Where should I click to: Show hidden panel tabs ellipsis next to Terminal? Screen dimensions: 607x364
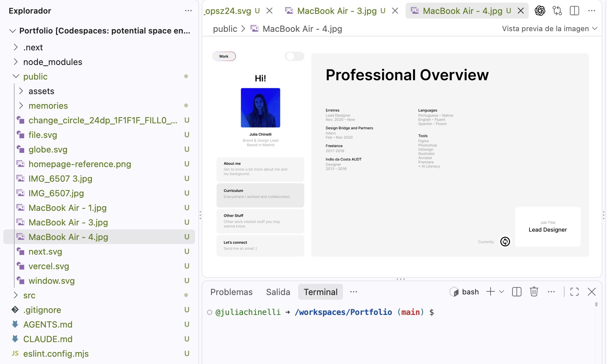point(354,292)
